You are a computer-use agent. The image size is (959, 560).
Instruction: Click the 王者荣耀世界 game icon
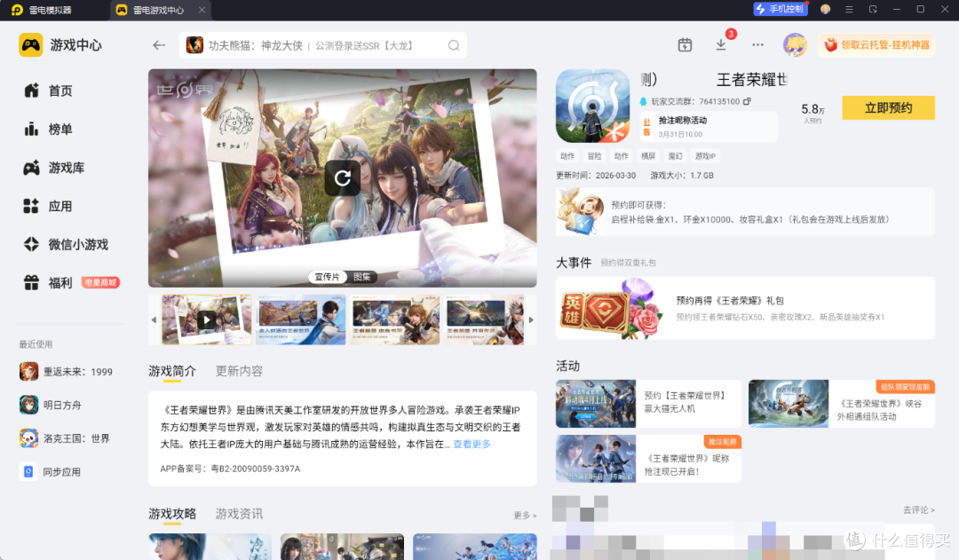[x=592, y=106]
